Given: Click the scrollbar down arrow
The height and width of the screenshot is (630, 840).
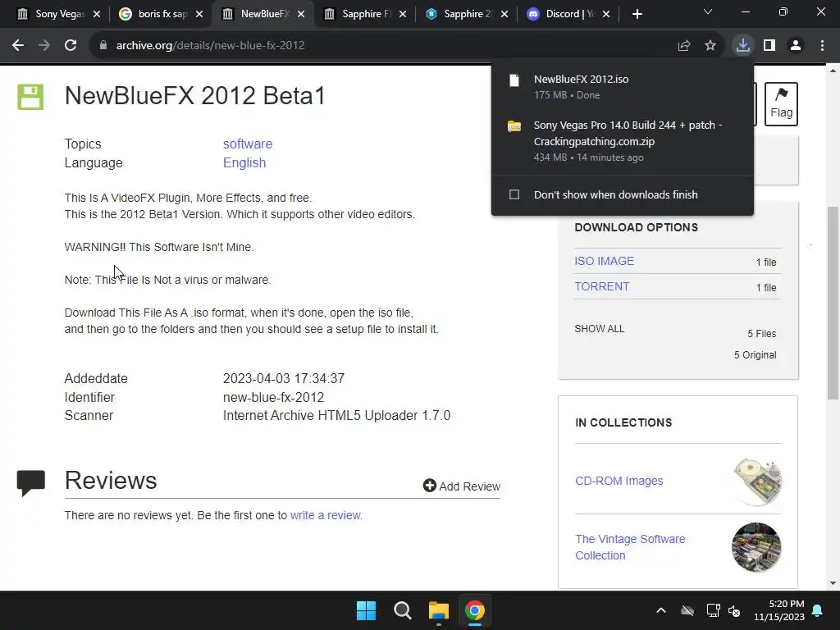Looking at the screenshot, I should click(x=833, y=583).
